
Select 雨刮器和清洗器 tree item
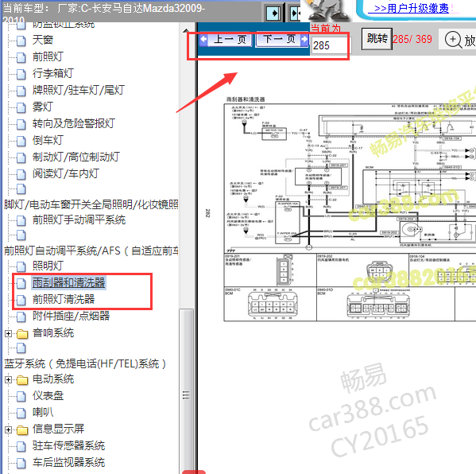68,282
